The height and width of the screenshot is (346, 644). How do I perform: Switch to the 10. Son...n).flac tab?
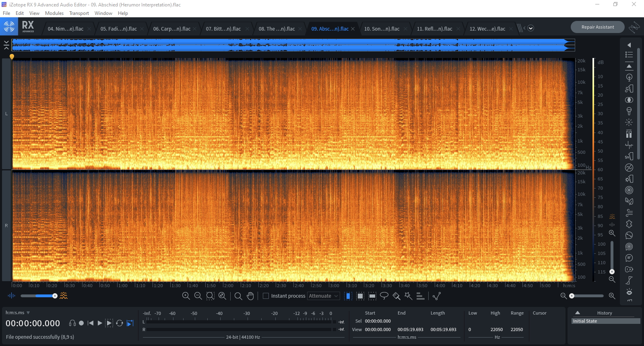click(382, 29)
